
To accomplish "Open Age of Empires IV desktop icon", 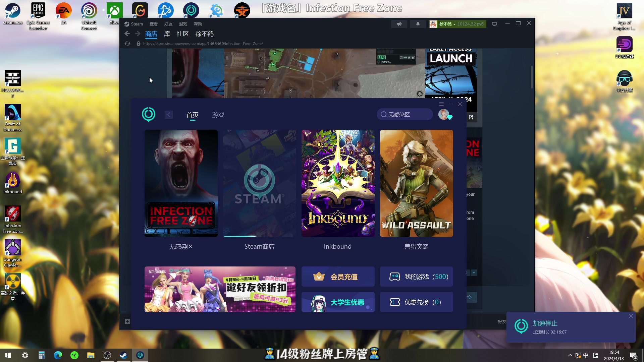I will pyautogui.click(x=624, y=16).
